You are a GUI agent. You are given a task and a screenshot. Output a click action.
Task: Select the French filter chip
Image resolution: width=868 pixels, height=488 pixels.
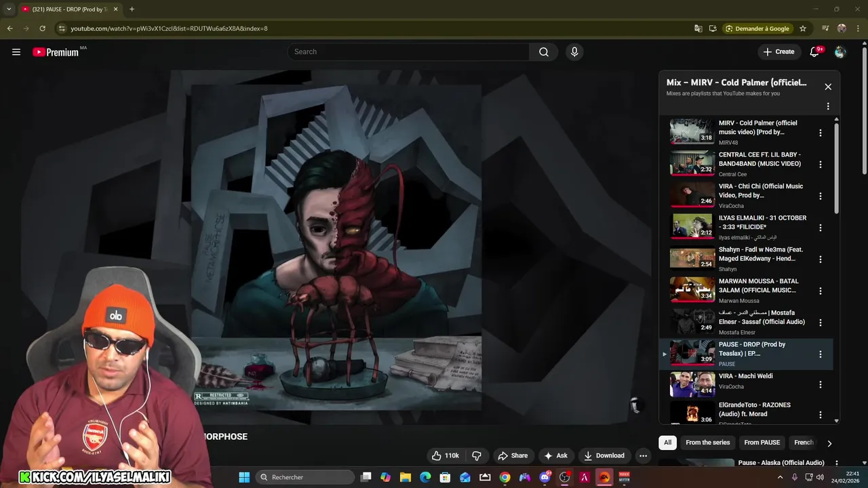click(804, 443)
